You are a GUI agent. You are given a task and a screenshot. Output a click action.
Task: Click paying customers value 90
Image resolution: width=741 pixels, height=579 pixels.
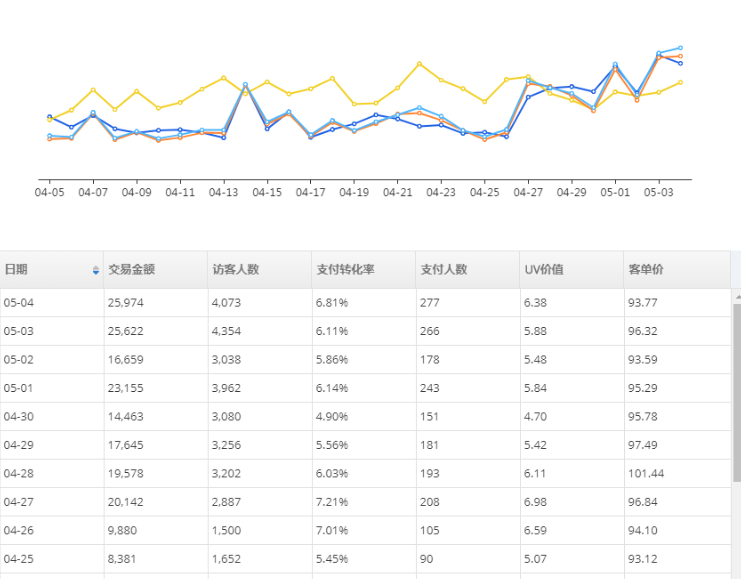pos(426,559)
